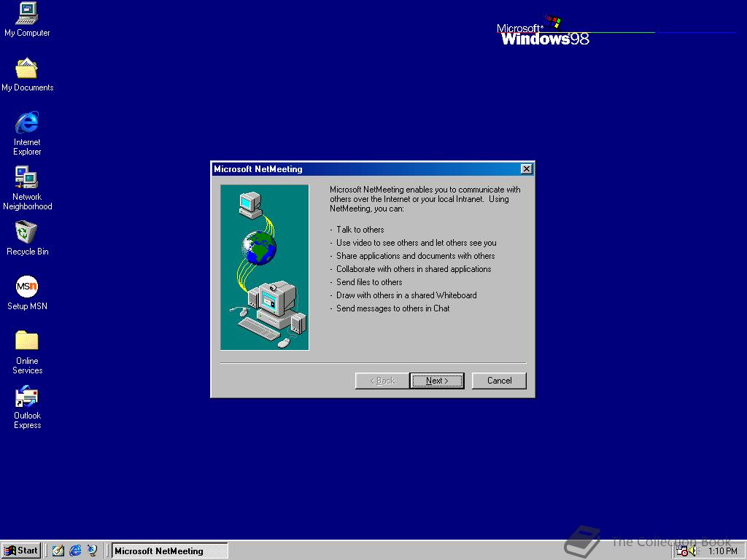This screenshot has width=747, height=560.
Task: Select the Recycle Bin desktop icon
Action: (x=27, y=238)
